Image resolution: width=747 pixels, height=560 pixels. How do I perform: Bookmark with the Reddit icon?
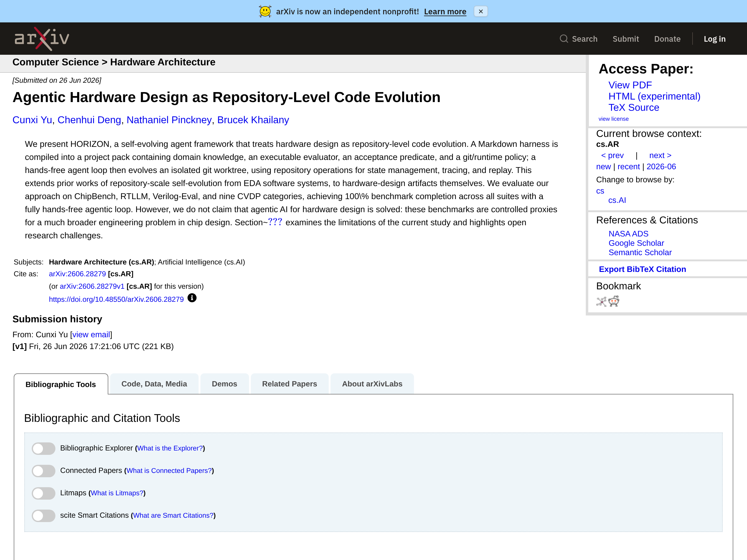coord(613,301)
